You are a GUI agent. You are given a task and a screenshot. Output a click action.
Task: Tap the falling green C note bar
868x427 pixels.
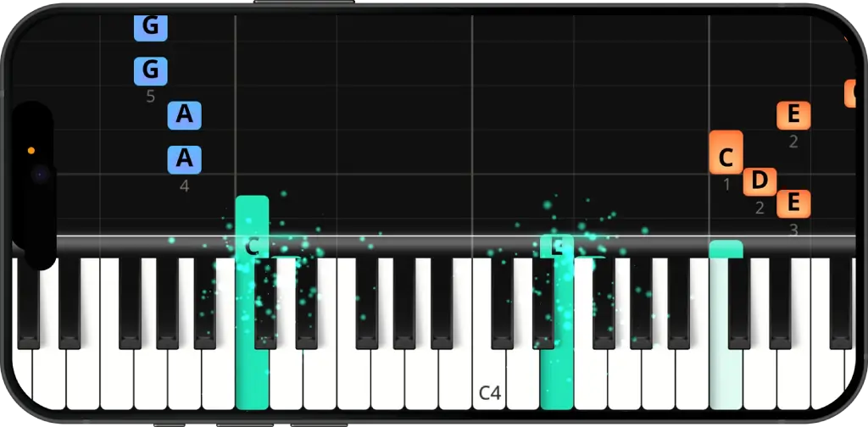click(252, 225)
